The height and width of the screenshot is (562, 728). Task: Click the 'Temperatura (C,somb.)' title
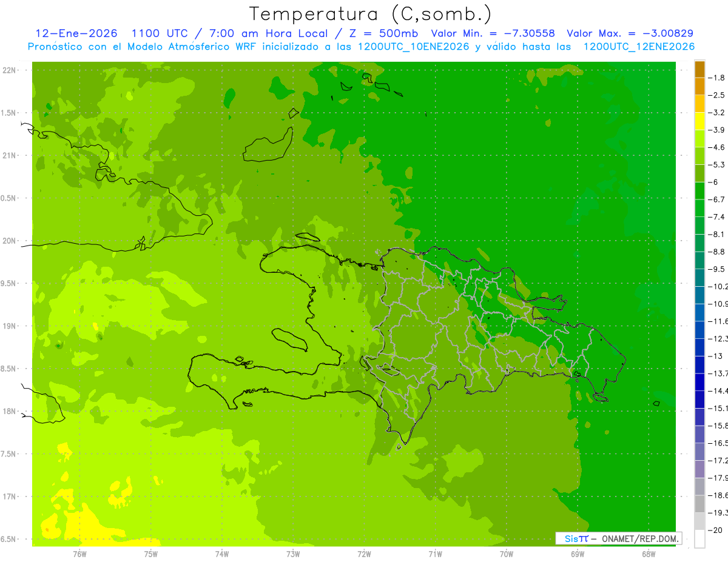point(371,14)
